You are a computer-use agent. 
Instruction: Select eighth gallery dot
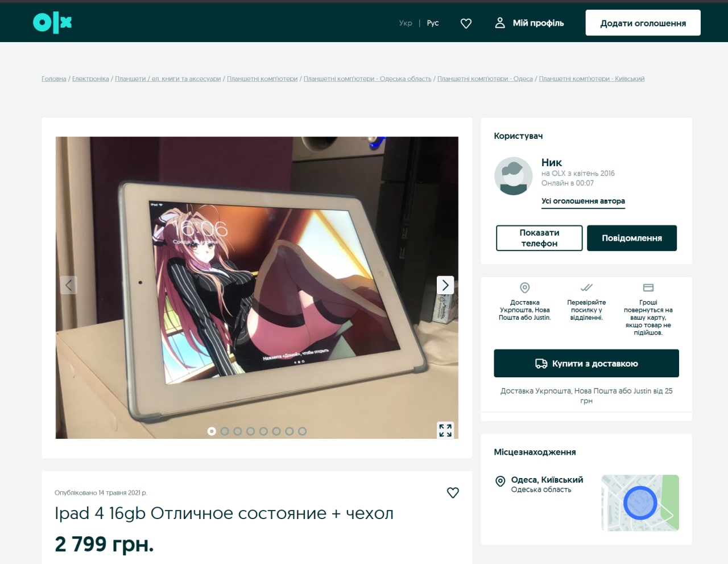[303, 431]
